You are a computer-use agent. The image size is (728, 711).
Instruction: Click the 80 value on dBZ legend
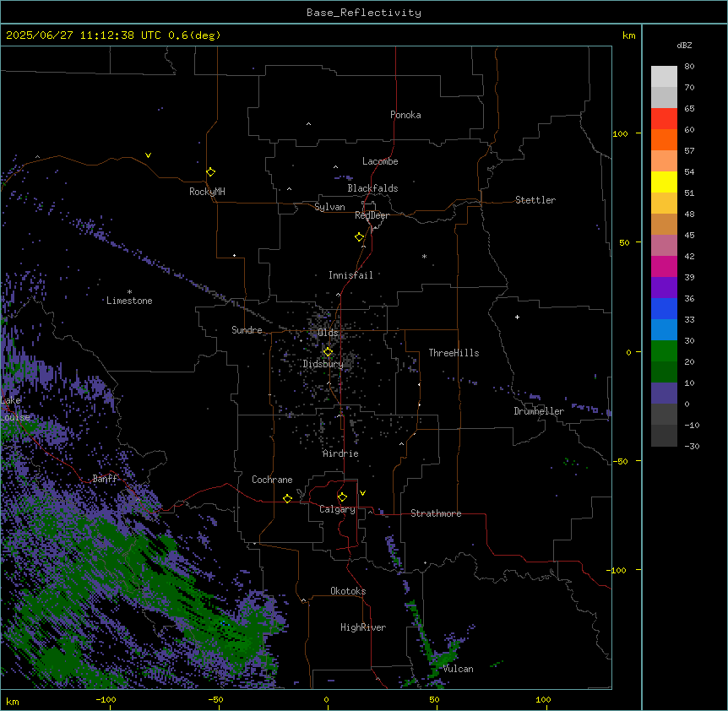[689, 67]
